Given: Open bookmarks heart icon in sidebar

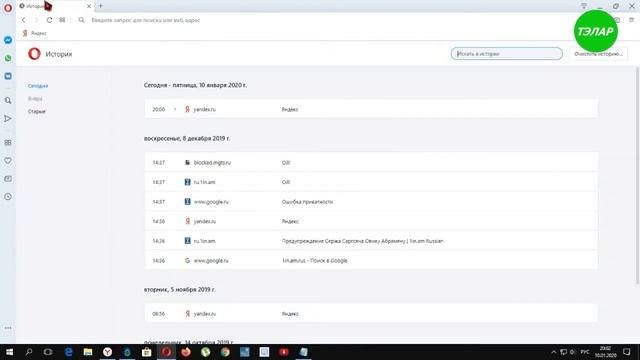Looking at the screenshot, I should 8,161.
